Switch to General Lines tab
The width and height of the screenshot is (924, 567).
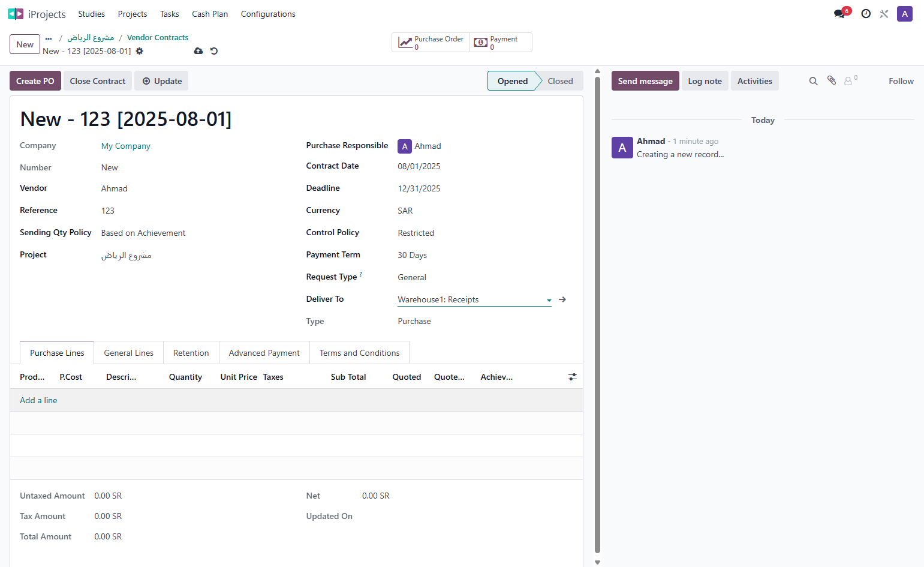pyautogui.click(x=129, y=353)
